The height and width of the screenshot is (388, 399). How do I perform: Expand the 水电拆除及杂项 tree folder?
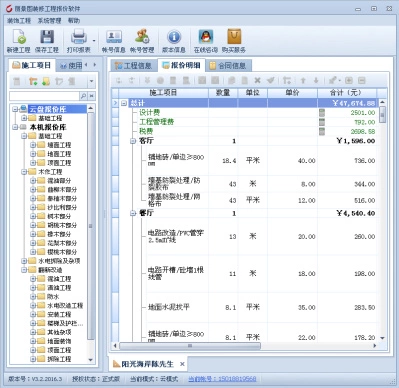(x=24, y=261)
